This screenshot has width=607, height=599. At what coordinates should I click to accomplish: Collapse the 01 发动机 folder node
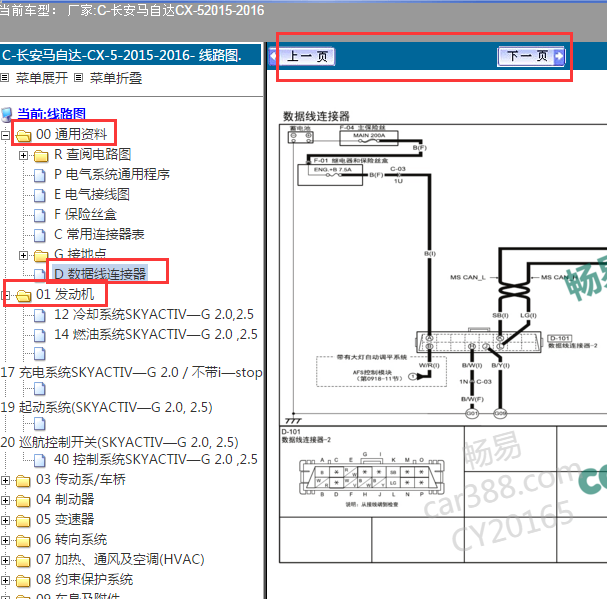pyautogui.click(x=5, y=295)
